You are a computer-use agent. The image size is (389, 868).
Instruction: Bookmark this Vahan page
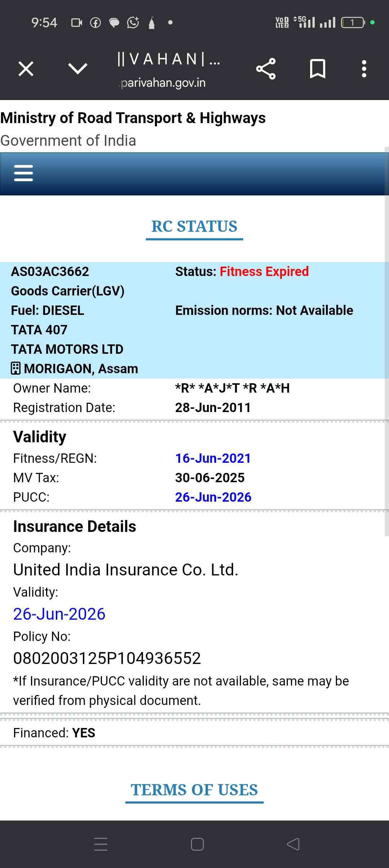317,69
